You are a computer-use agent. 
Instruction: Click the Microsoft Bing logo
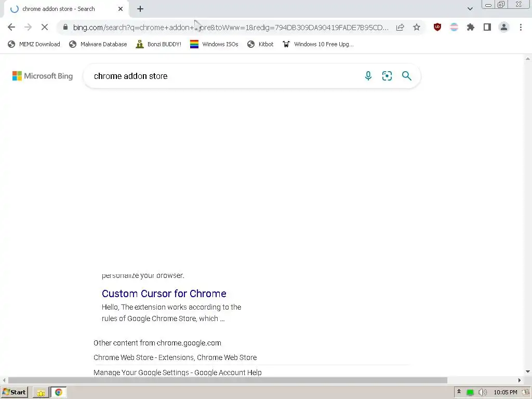coord(43,76)
